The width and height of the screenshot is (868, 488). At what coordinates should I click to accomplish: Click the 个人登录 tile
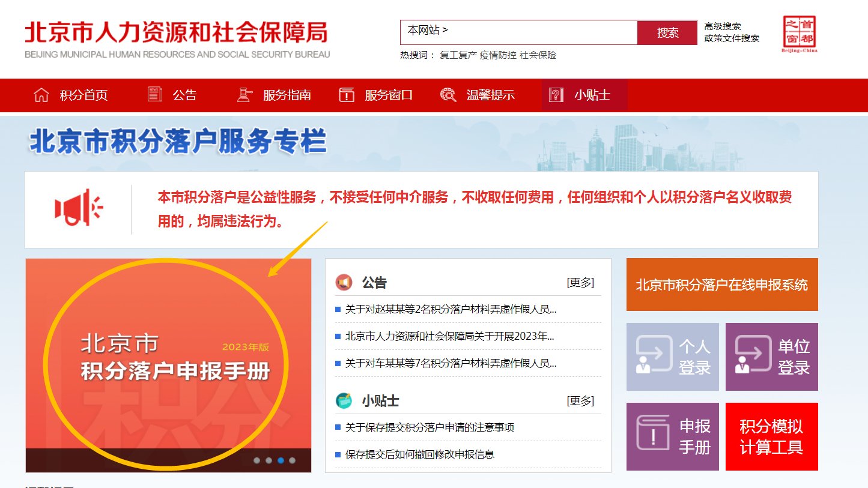673,357
